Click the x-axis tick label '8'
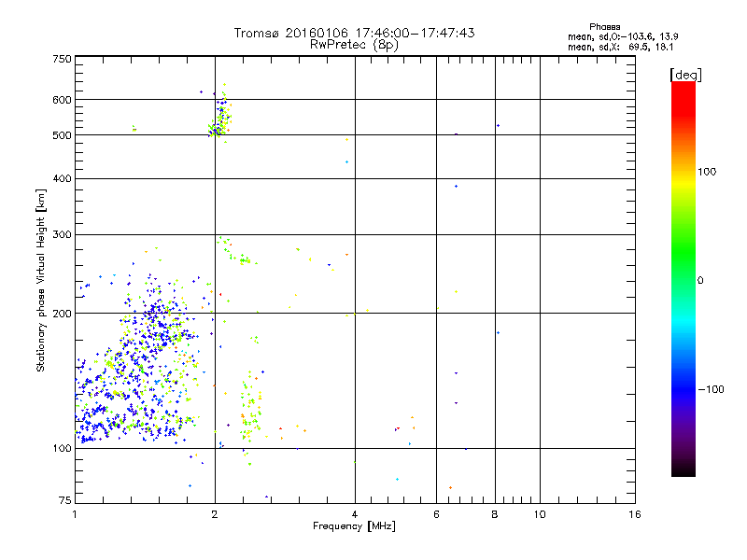 tap(495, 514)
